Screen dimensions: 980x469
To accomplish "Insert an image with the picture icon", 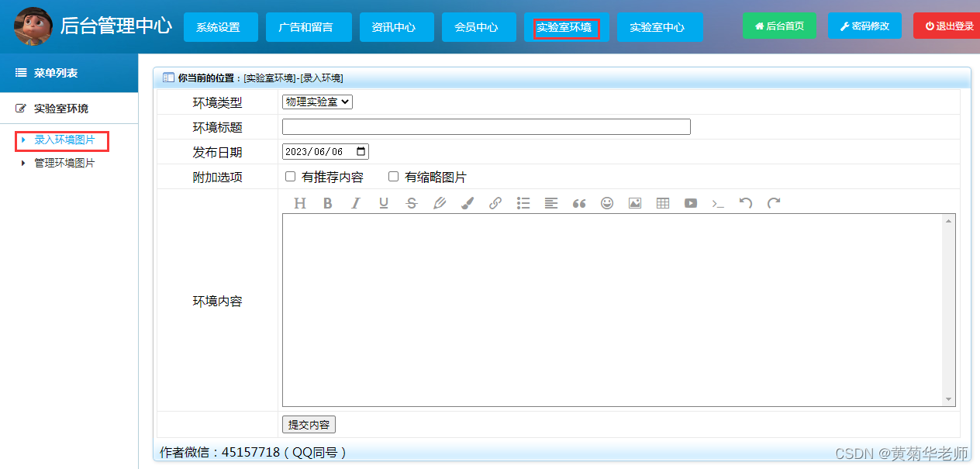I will pyautogui.click(x=635, y=203).
